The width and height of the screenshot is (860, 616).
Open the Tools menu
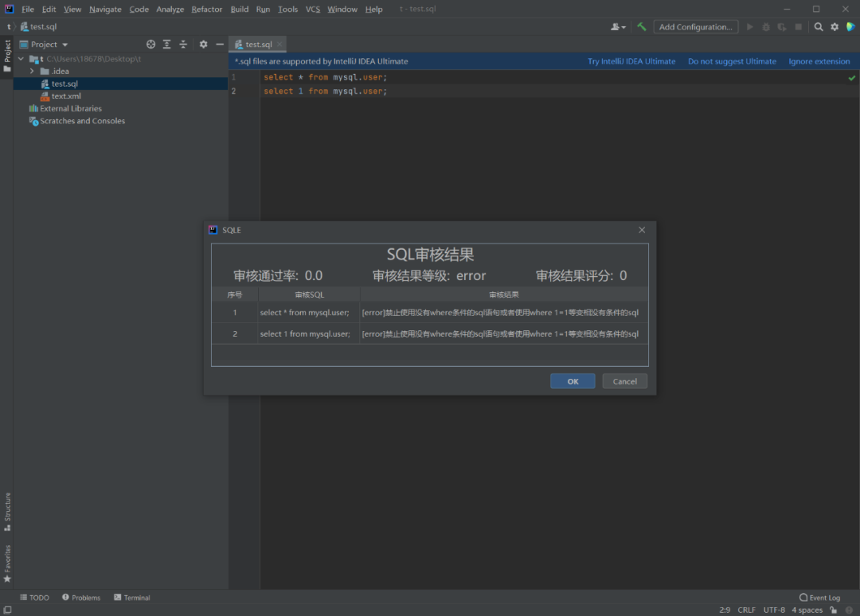pyautogui.click(x=287, y=9)
